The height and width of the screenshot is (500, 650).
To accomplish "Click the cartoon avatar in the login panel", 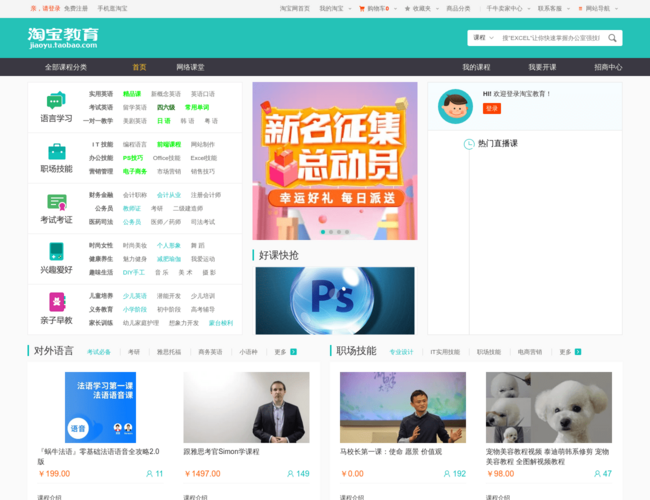I will pyautogui.click(x=455, y=107).
